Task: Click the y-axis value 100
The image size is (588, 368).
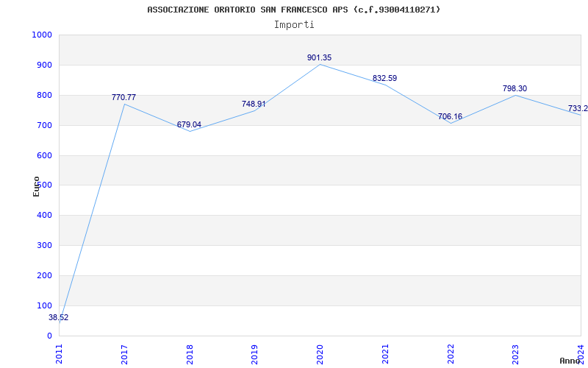Action: click(x=45, y=305)
